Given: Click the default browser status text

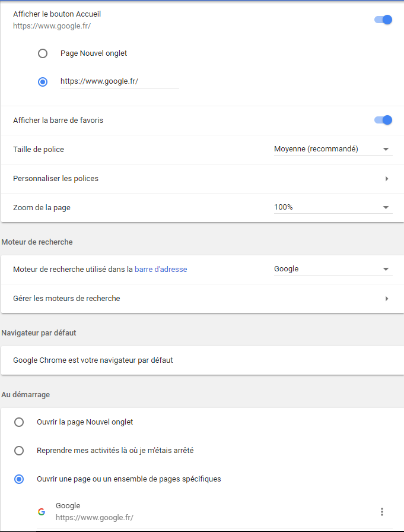Looking at the screenshot, I should coord(93,360).
